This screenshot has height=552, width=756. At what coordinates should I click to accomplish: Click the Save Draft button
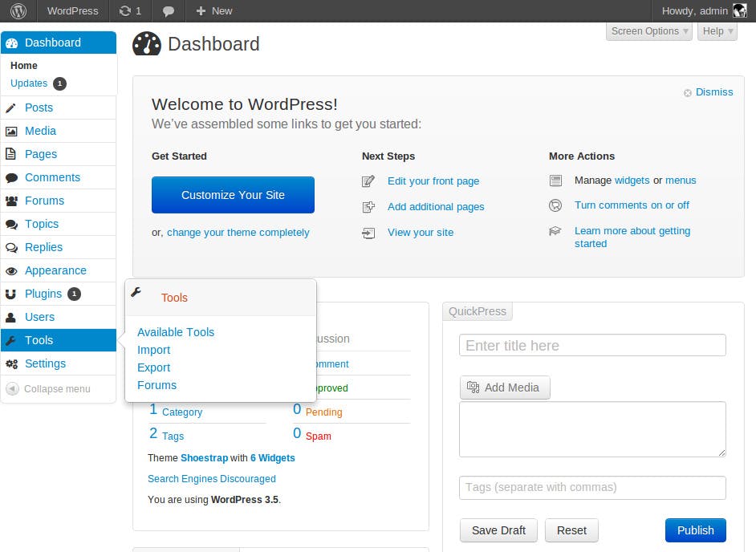pyautogui.click(x=498, y=530)
